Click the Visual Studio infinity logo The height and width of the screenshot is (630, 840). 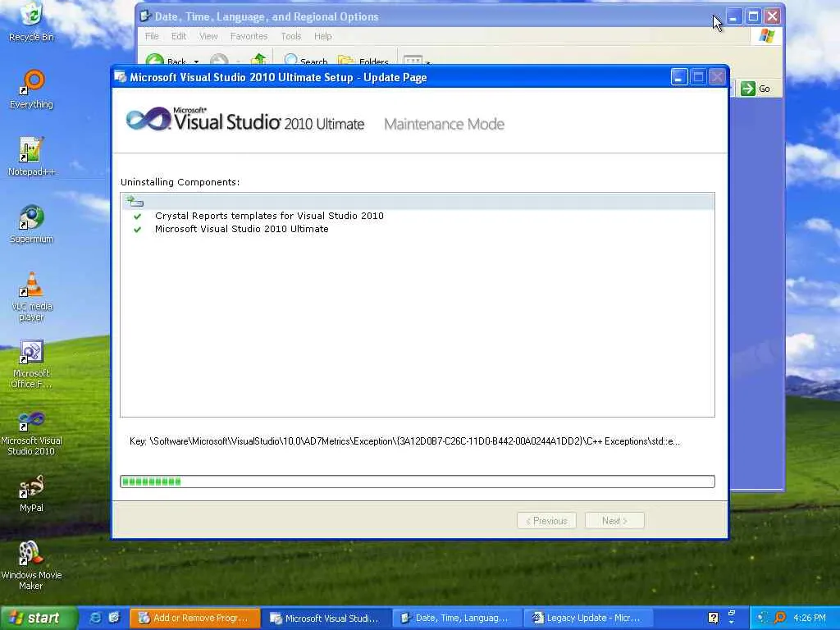148,119
